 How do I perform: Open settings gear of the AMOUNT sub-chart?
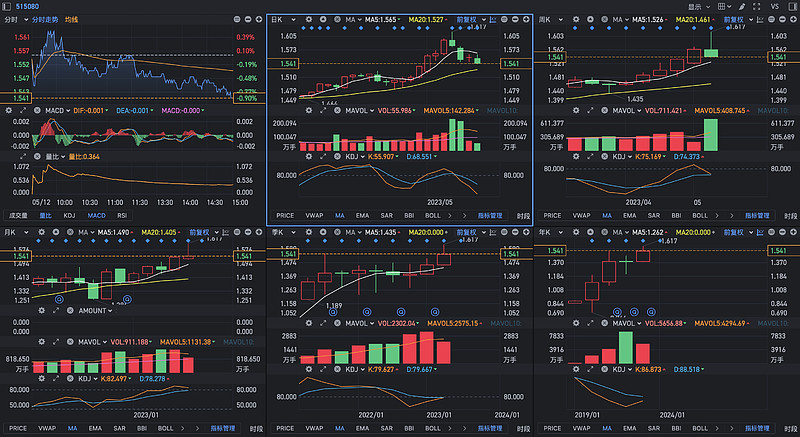coord(39,311)
